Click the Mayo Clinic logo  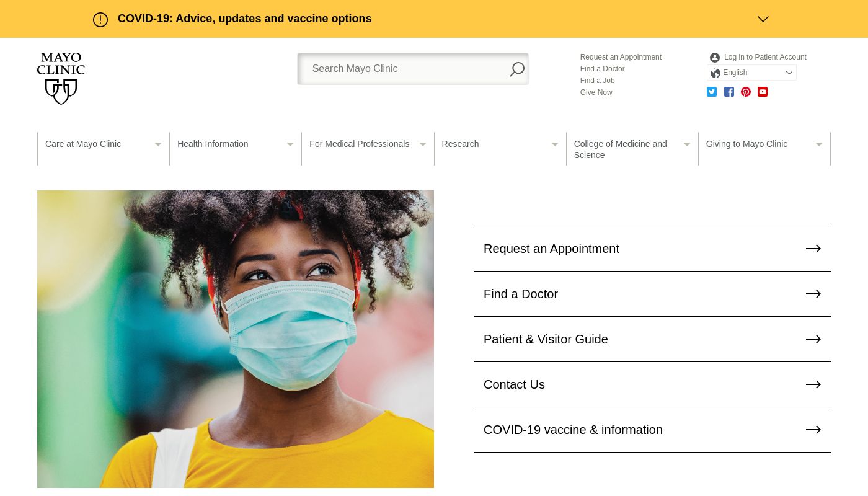(x=61, y=79)
